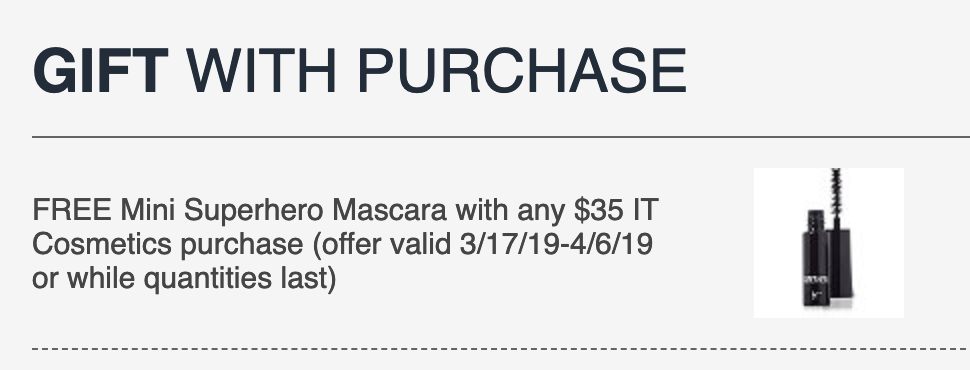Image resolution: width=970 pixels, height=370 pixels.
Task: Click the dashed separator below the offer
Action: pyautogui.click(x=501, y=349)
